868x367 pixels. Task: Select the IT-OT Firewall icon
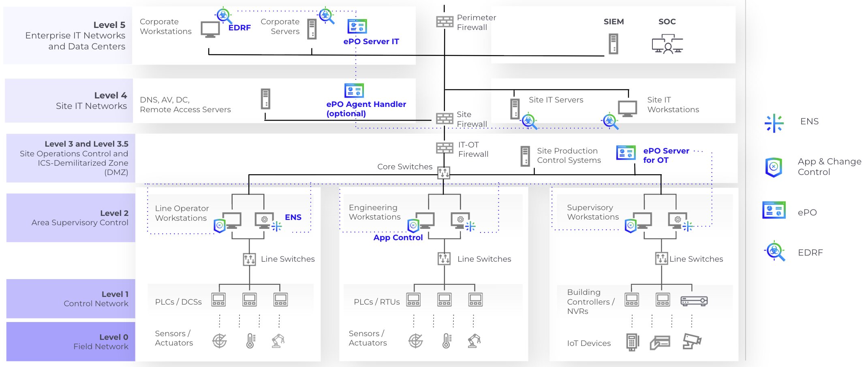coord(445,148)
